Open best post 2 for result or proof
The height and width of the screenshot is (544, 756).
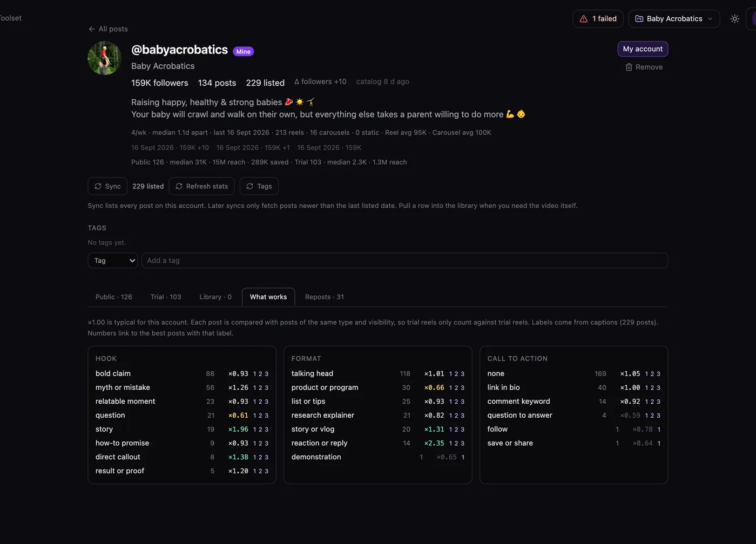[x=260, y=471]
